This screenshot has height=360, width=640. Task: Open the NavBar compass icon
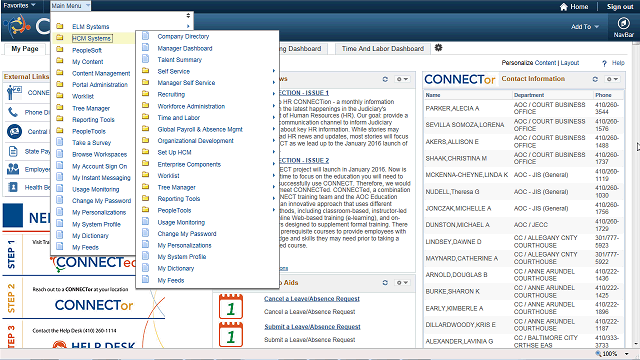point(623,23)
